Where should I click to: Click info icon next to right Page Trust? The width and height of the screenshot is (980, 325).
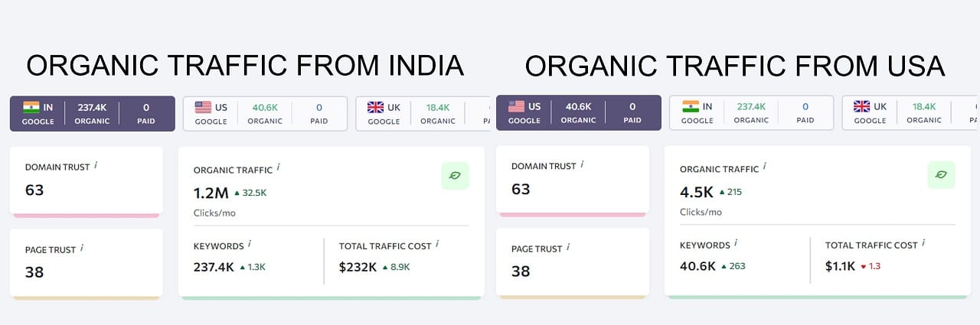(568, 247)
